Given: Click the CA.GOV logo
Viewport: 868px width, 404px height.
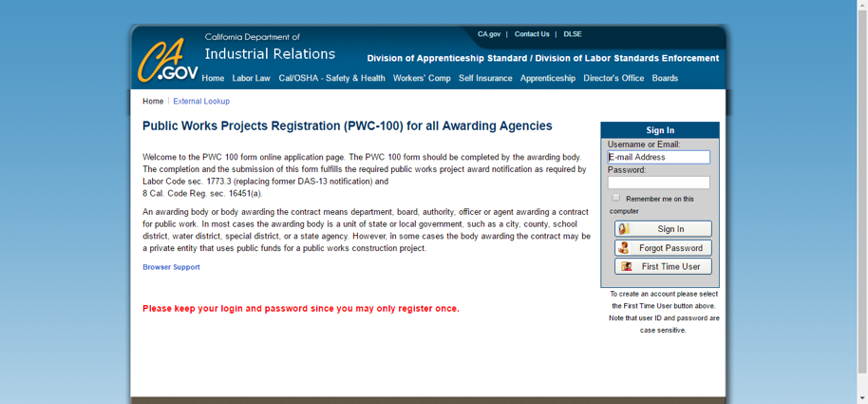Looking at the screenshot, I should tap(168, 61).
